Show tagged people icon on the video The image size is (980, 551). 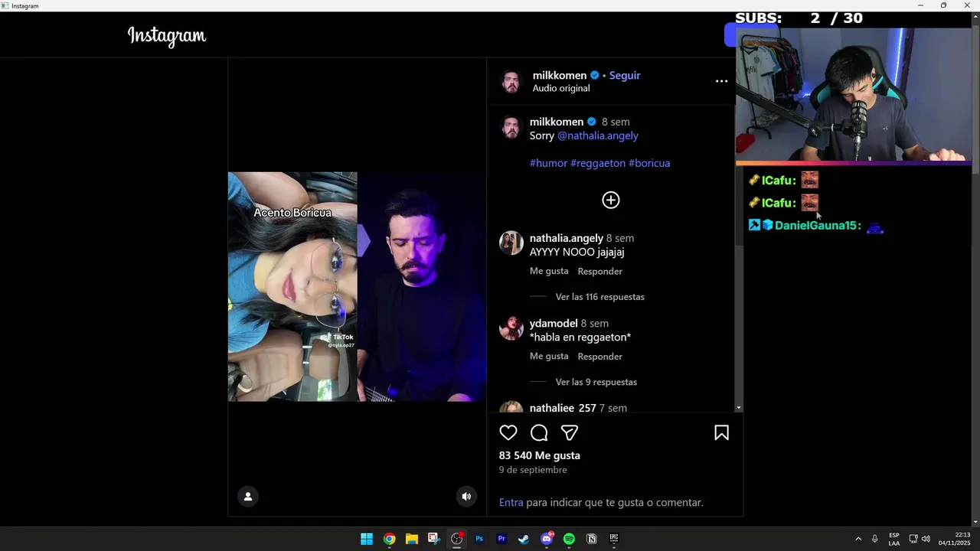click(248, 497)
